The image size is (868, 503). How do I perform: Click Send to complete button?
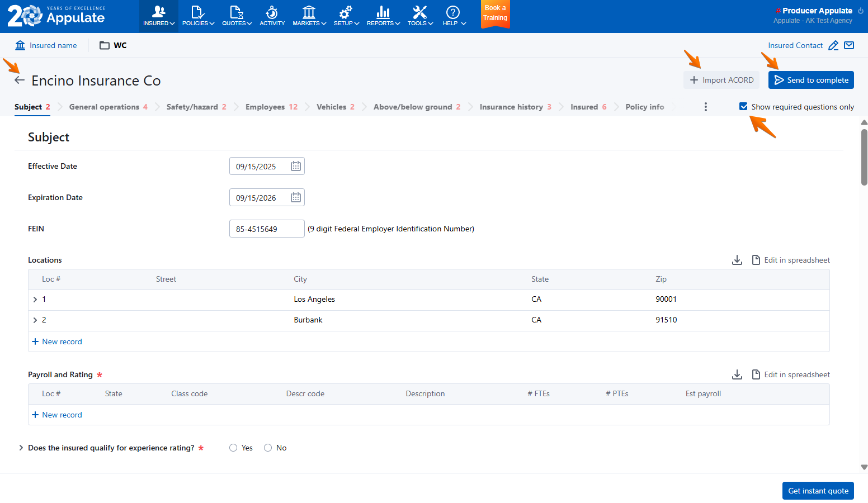pyautogui.click(x=811, y=80)
